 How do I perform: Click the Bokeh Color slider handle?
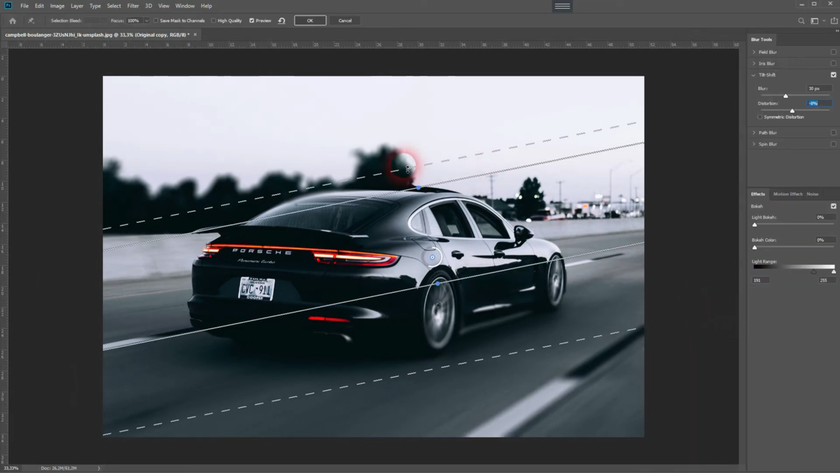coord(755,247)
